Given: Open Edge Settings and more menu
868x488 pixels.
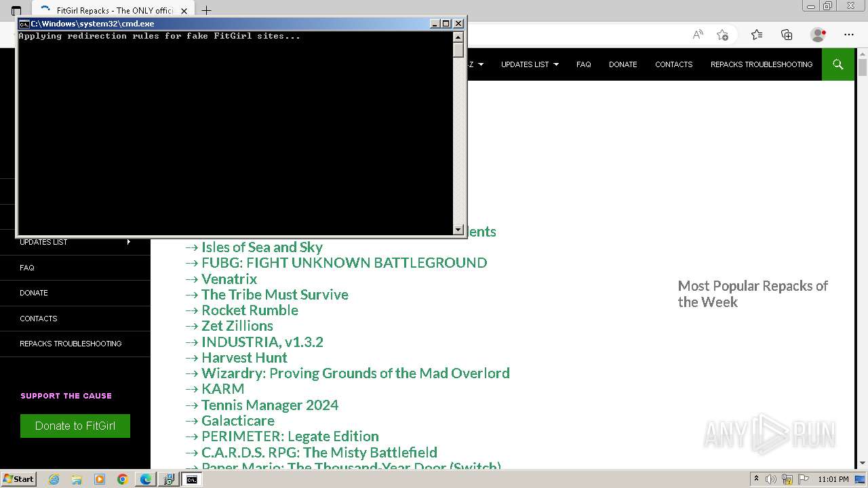Looking at the screenshot, I should 849,35.
